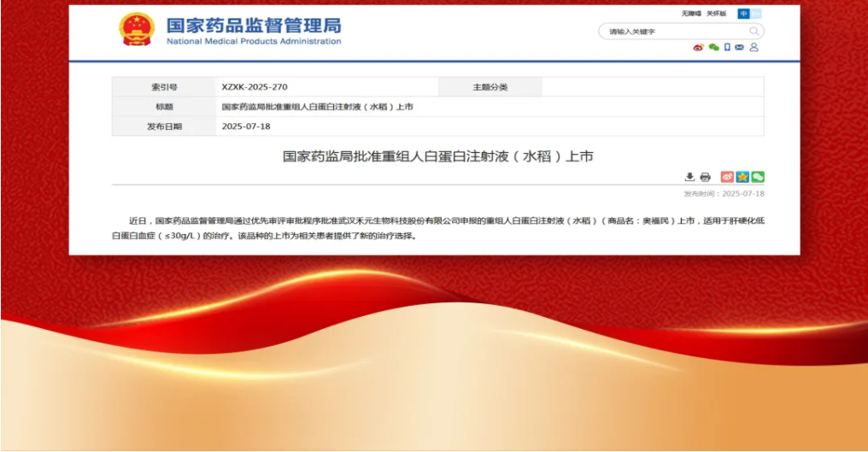Click the mobile phone icon in header
Screen dimensions: 868x452
pyautogui.click(x=727, y=48)
